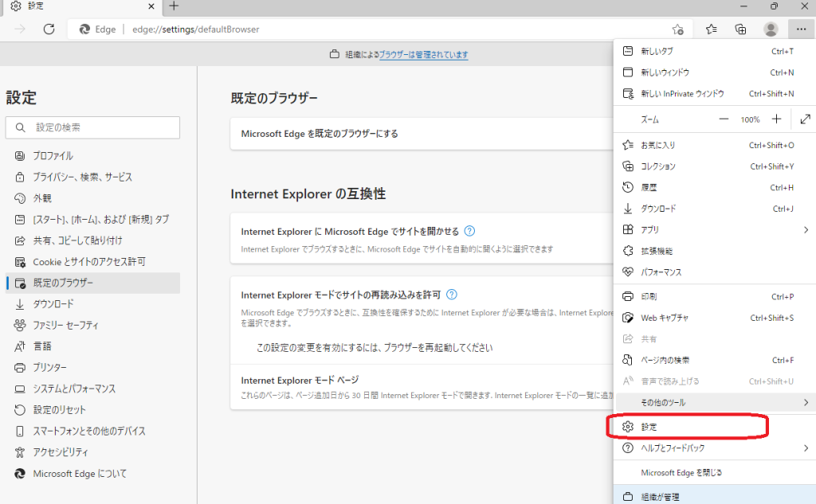This screenshot has width=816, height=504.
Task: Zoom out with the minus button
Action: (x=724, y=119)
